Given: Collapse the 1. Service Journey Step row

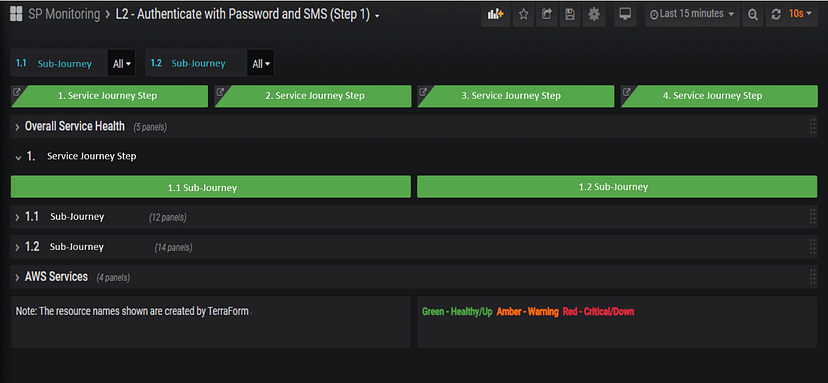Looking at the screenshot, I should coord(18,157).
